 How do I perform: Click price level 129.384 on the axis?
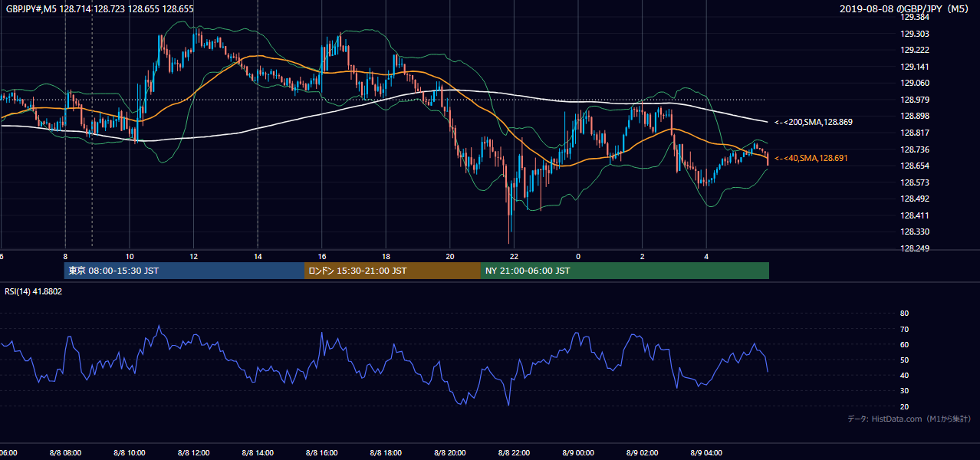(x=914, y=17)
